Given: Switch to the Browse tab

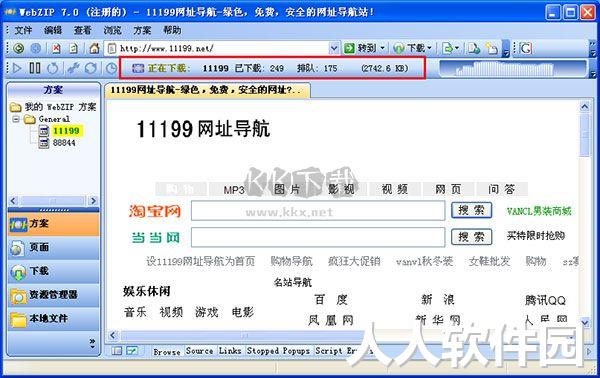Looking at the screenshot, I should (x=166, y=351).
